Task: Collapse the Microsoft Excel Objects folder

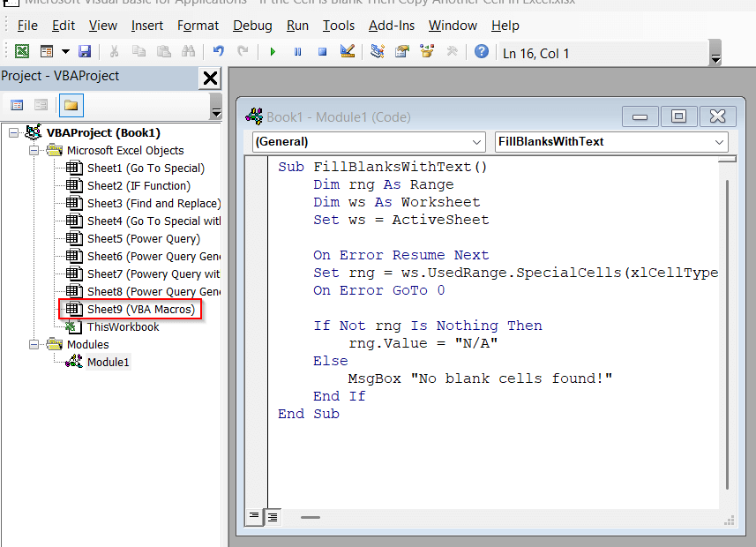Action: (35, 151)
